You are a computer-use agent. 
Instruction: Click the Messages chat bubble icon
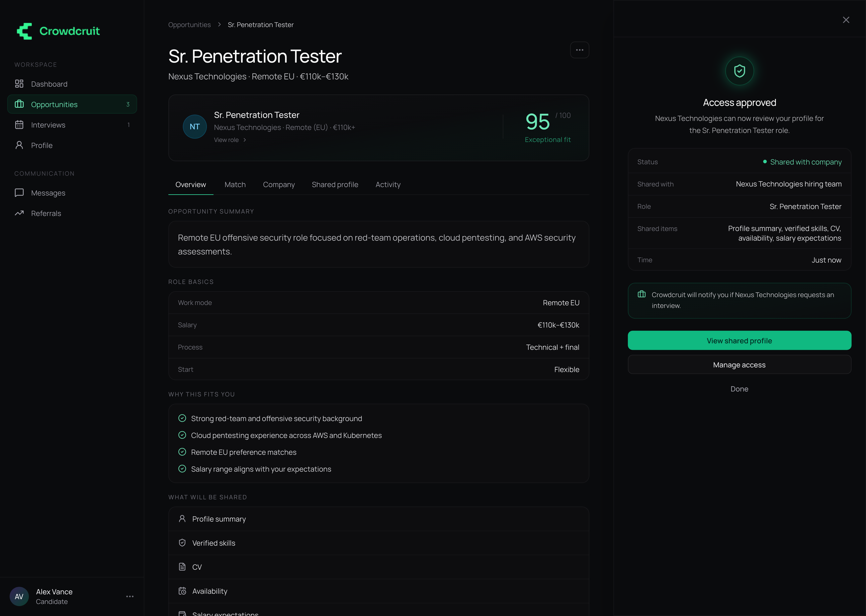click(x=19, y=193)
